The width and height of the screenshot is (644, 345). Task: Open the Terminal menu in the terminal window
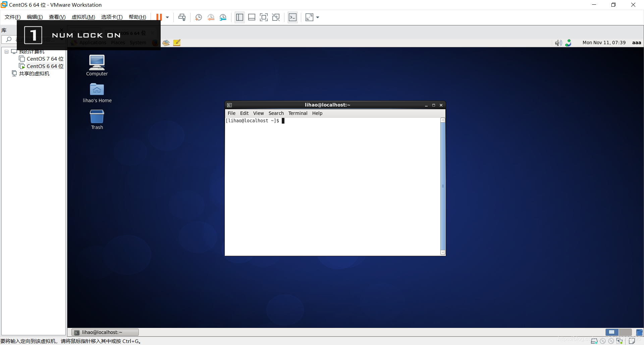[x=298, y=113]
